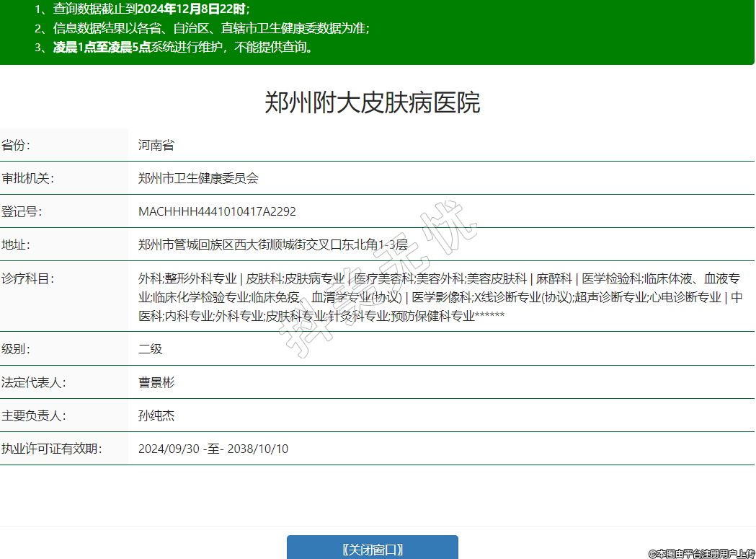The height and width of the screenshot is (559, 756).
Task: Select the 执业许可证有效期 row label
Action: (52, 449)
